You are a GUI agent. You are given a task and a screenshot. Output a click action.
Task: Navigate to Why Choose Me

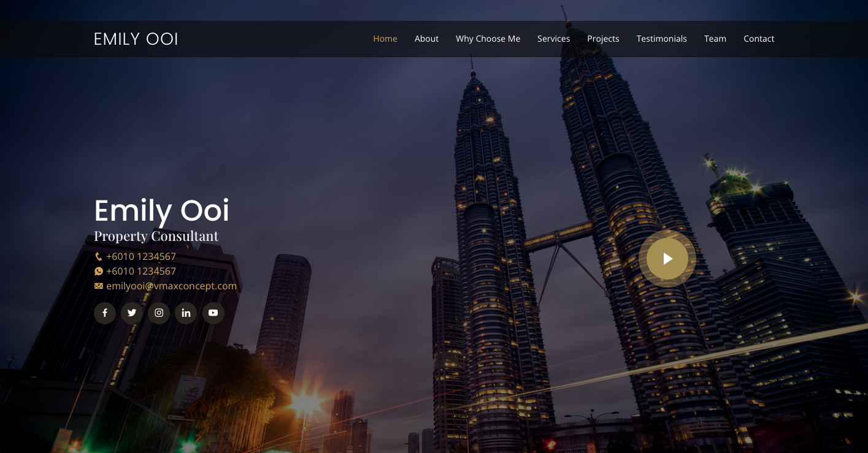488,39
